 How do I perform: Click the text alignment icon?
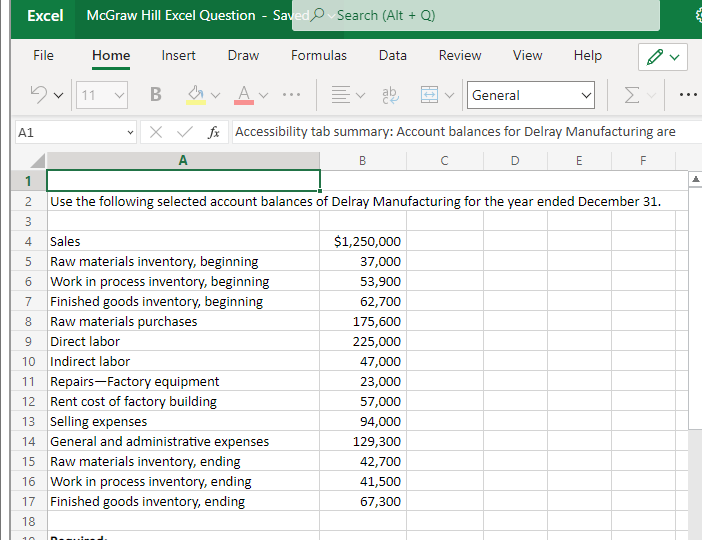pos(341,95)
